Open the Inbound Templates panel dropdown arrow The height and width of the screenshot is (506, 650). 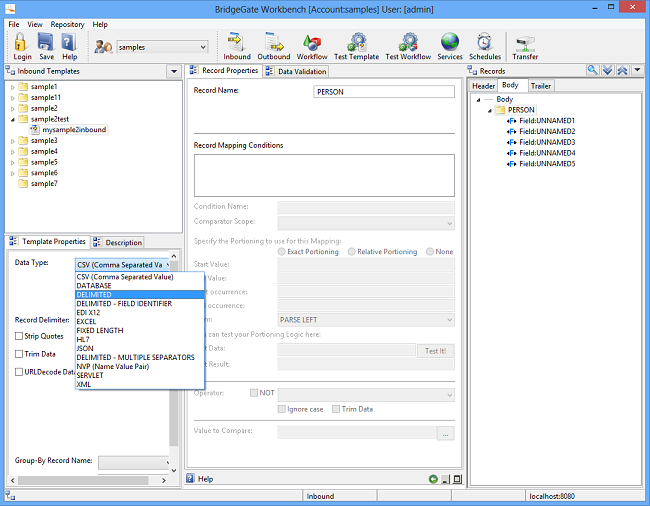point(174,71)
